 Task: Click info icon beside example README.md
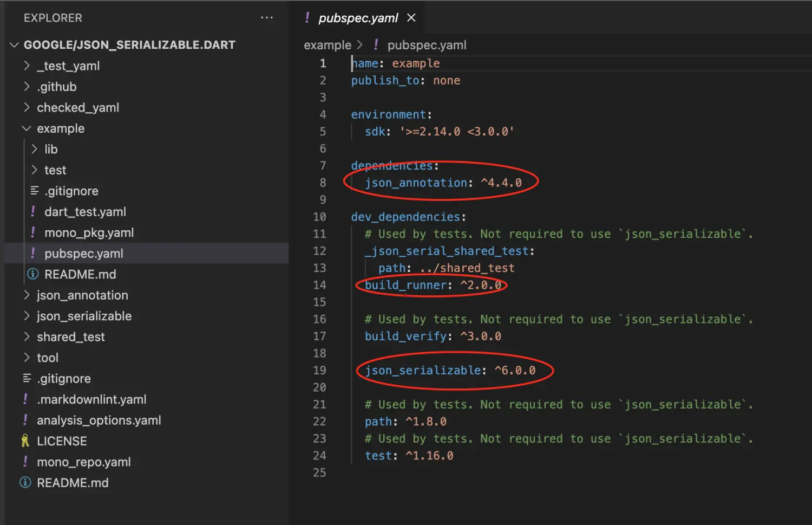[33, 274]
